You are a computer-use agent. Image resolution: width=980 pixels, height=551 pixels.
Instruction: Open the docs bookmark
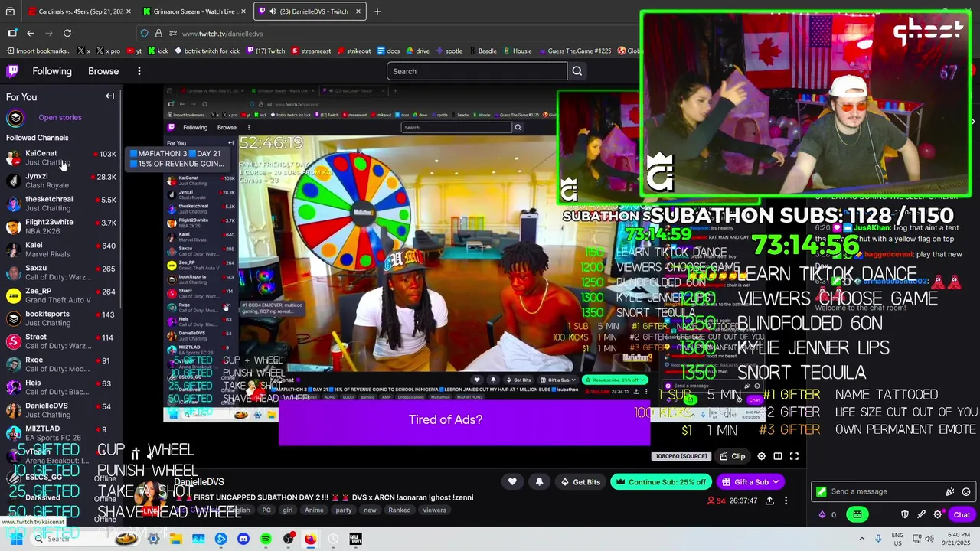(x=388, y=51)
